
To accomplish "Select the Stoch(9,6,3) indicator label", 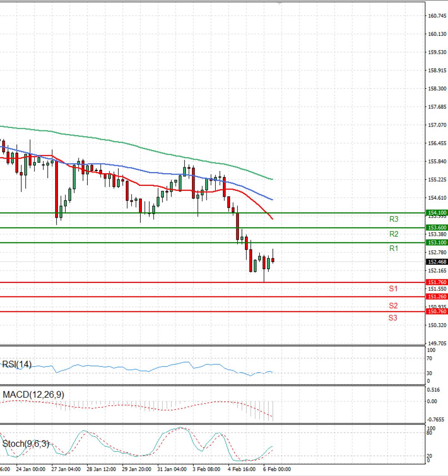I will [25, 444].
